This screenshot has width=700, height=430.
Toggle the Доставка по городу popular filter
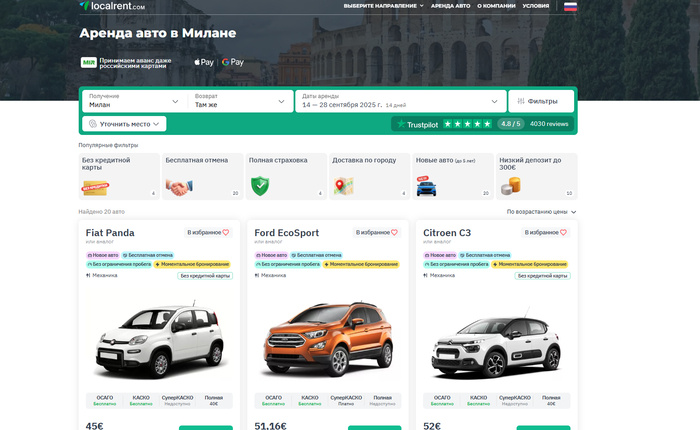[370, 176]
